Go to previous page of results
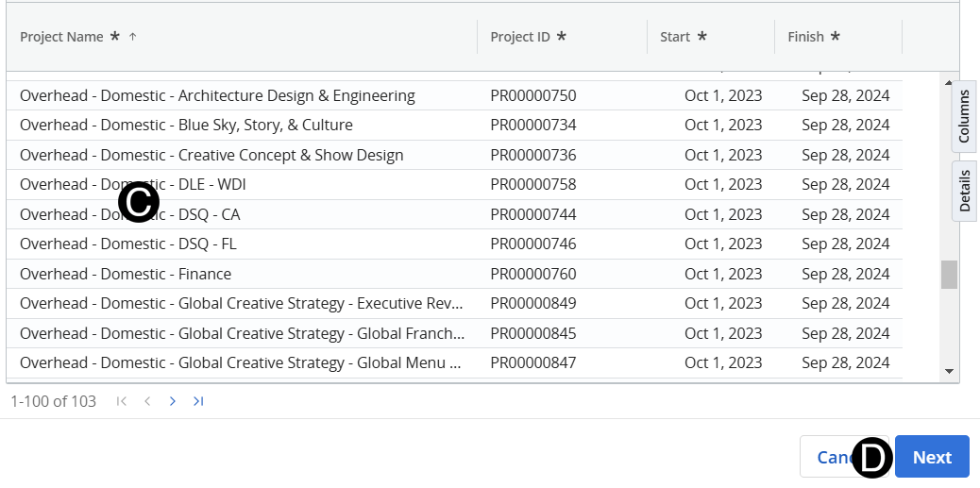Image resolution: width=980 pixels, height=488 pixels. point(147,401)
